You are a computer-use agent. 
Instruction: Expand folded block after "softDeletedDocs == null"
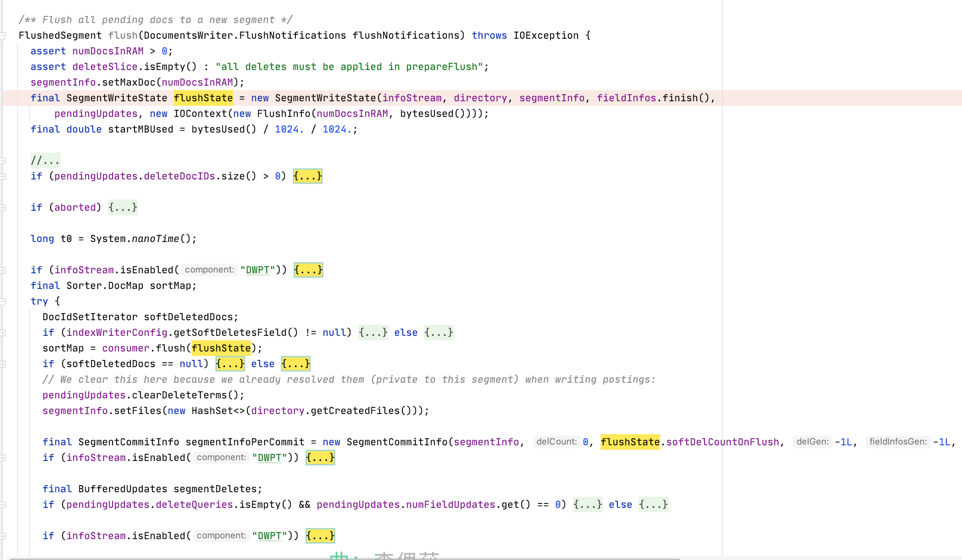pos(230,363)
